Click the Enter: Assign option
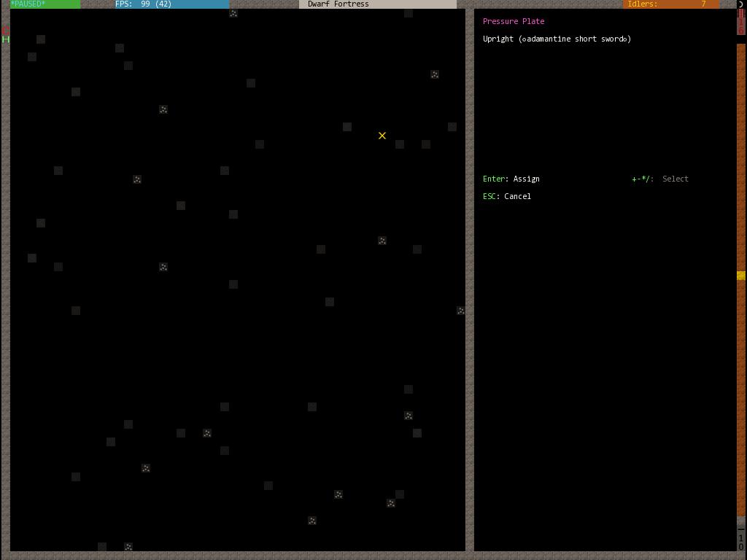The width and height of the screenshot is (747, 560). (x=511, y=179)
